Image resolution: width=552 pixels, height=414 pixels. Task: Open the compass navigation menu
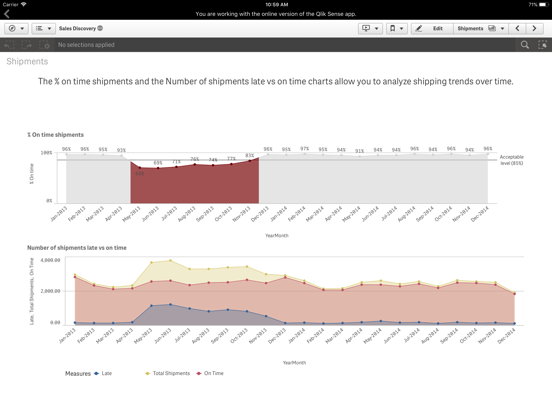click(x=16, y=29)
